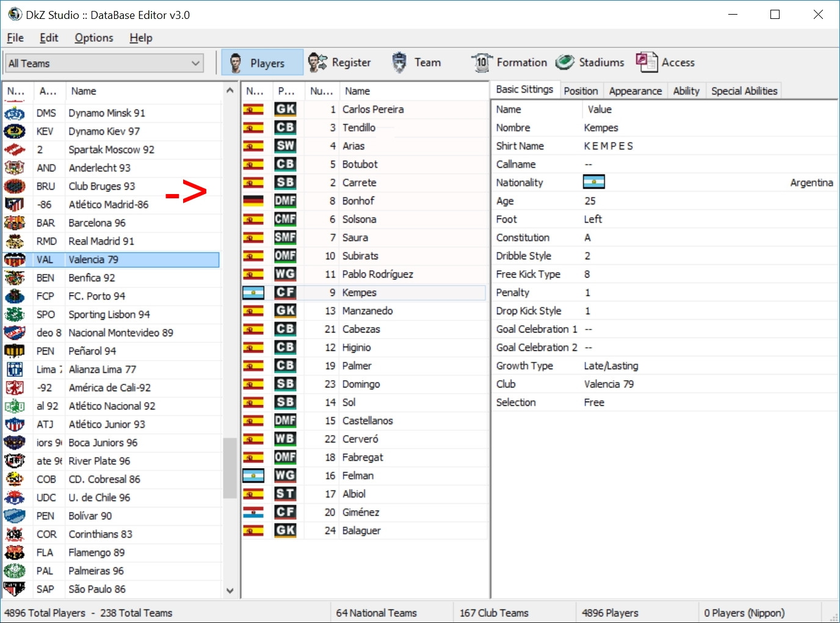The height and width of the screenshot is (623, 840).
Task: Click team list scrollbar down arrow
Action: coord(230,591)
